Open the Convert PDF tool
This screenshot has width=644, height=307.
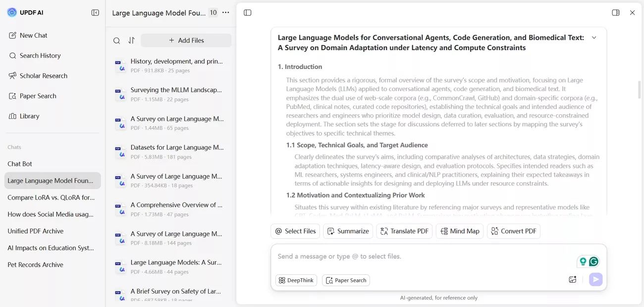tap(514, 231)
